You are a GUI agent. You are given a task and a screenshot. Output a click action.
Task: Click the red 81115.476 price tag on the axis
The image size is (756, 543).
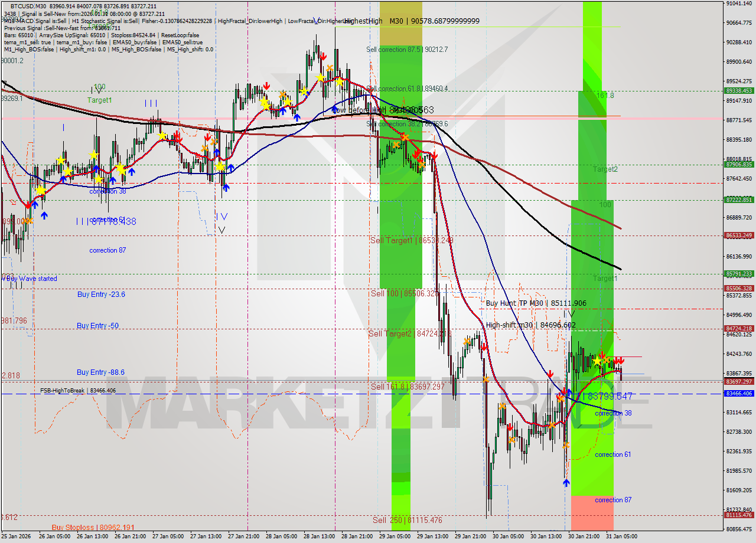click(738, 515)
